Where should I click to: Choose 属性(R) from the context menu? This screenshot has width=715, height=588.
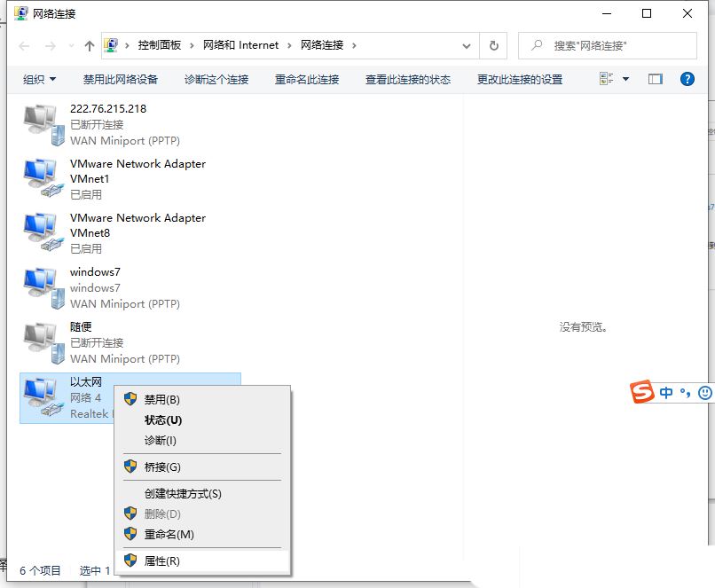pyautogui.click(x=161, y=561)
